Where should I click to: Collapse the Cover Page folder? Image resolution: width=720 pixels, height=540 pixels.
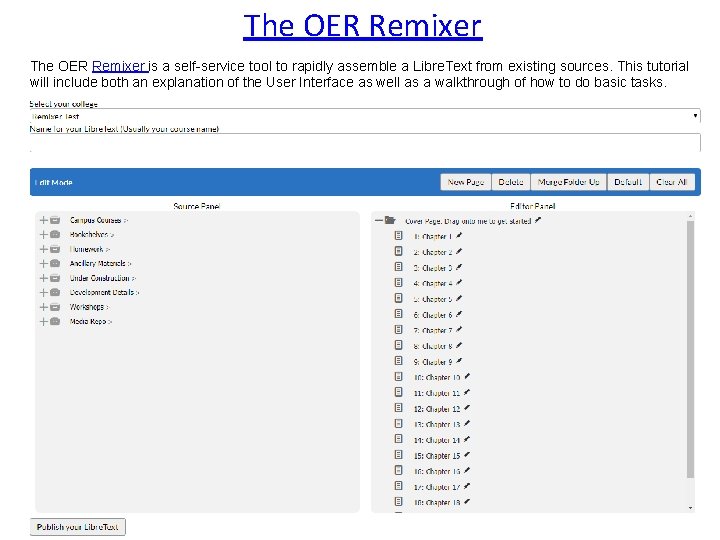(378, 220)
